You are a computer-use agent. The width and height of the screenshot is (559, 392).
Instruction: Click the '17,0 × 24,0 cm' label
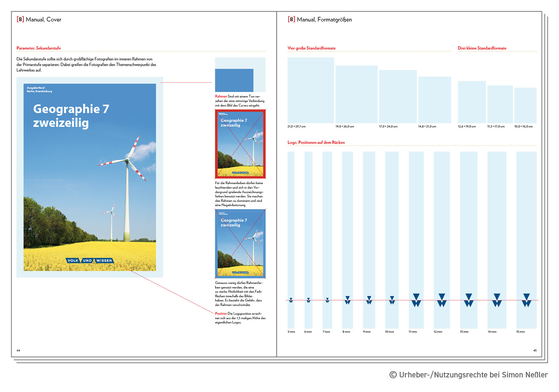click(x=388, y=126)
